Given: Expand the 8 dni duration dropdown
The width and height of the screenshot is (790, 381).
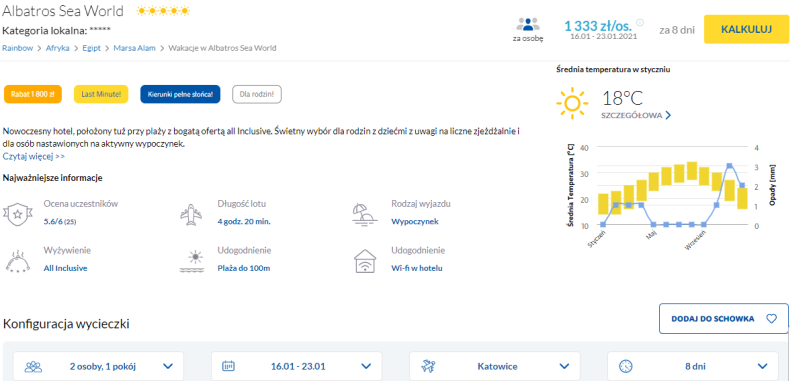Looking at the screenshot, I should (x=693, y=366).
